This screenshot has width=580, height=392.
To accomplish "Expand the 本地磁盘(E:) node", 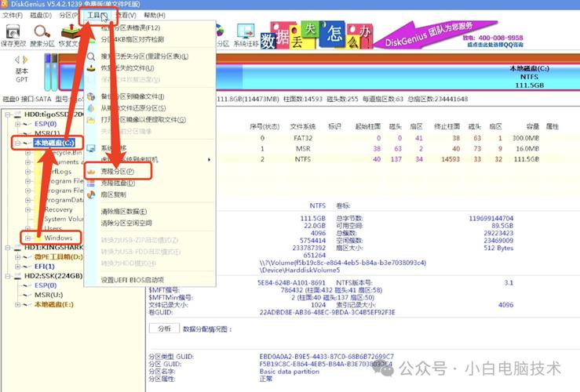I will [x=17, y=304].
